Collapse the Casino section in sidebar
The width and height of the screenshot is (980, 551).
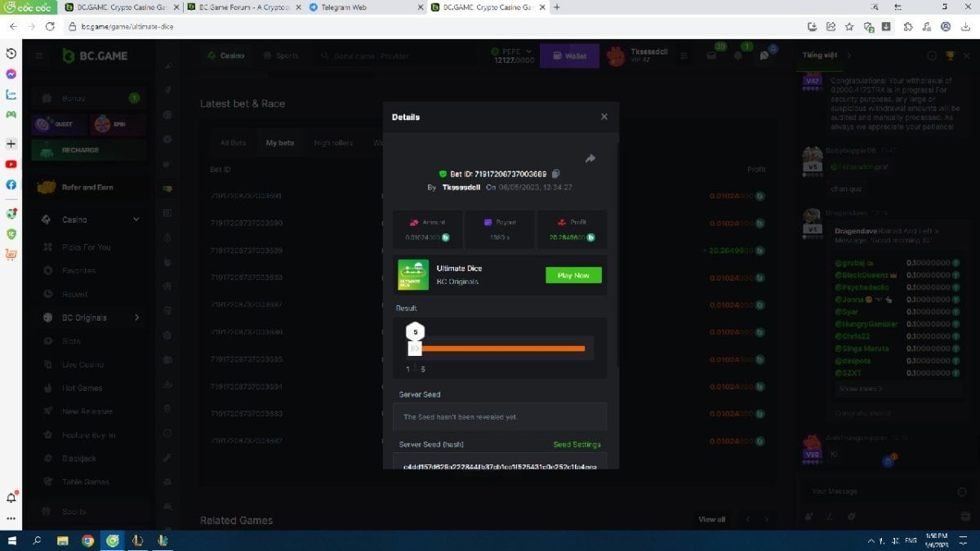tap(136, 220)
